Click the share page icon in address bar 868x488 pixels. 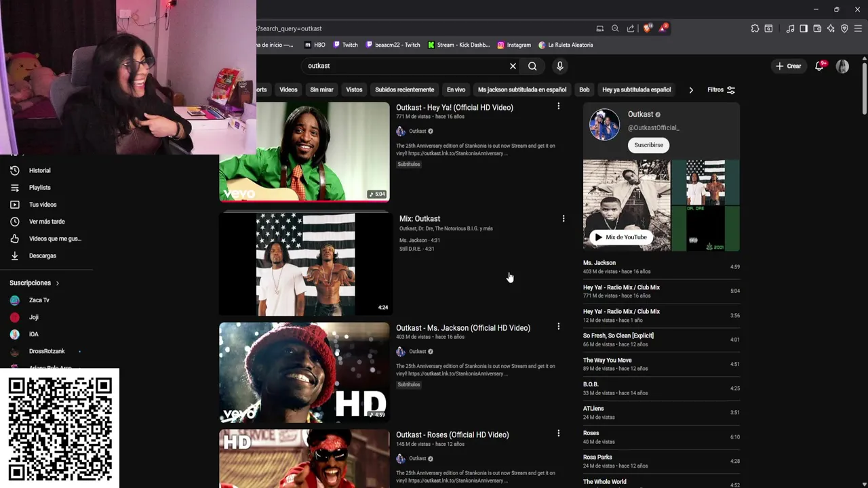(631, 28)
